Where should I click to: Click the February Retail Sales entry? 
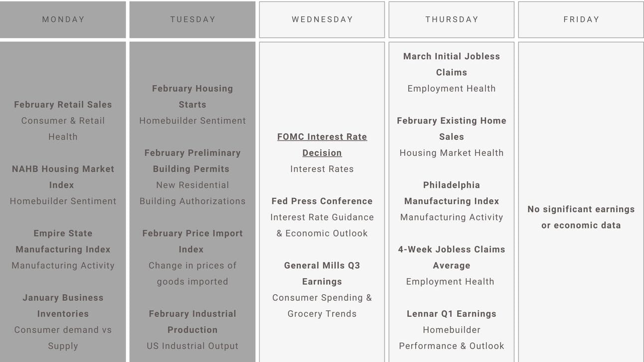(x=63, y=105)
